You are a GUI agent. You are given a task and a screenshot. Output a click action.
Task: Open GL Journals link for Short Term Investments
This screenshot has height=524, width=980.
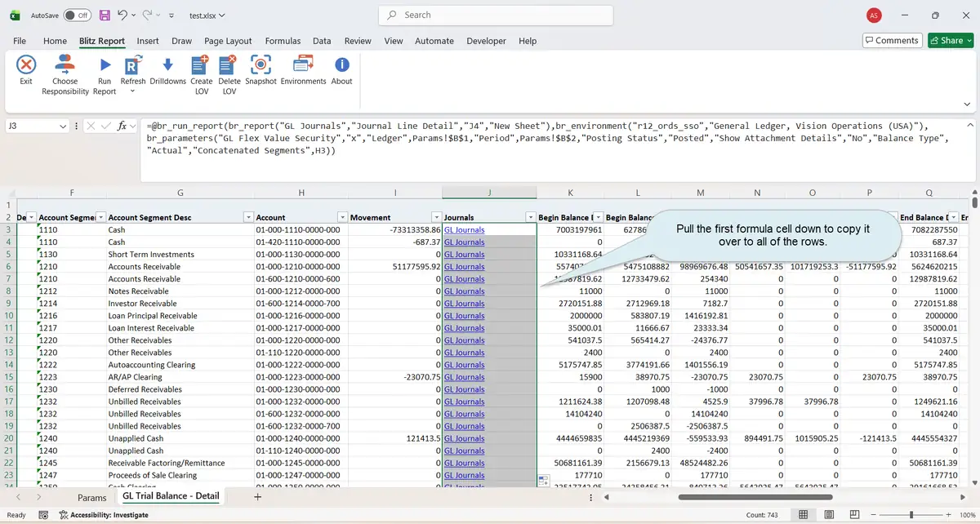pos(464,255)
